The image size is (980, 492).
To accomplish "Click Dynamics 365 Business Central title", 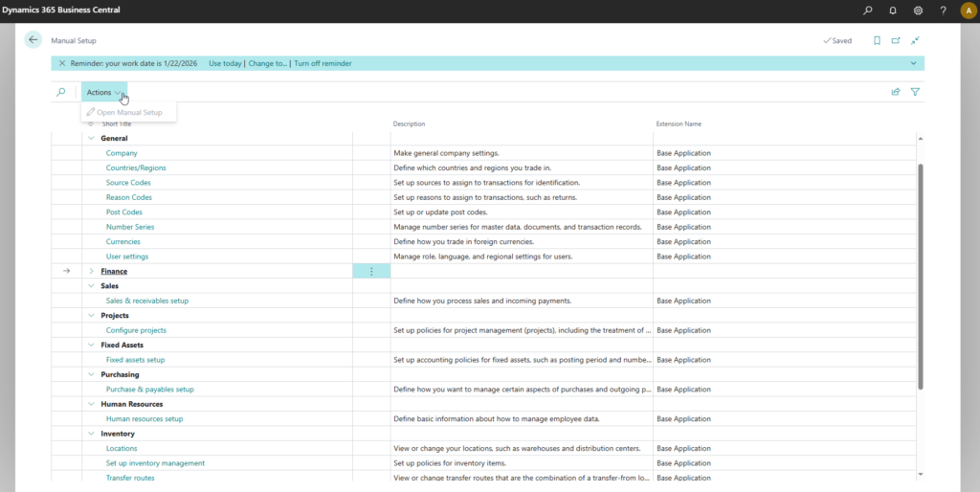I will [x=61, y=10].
